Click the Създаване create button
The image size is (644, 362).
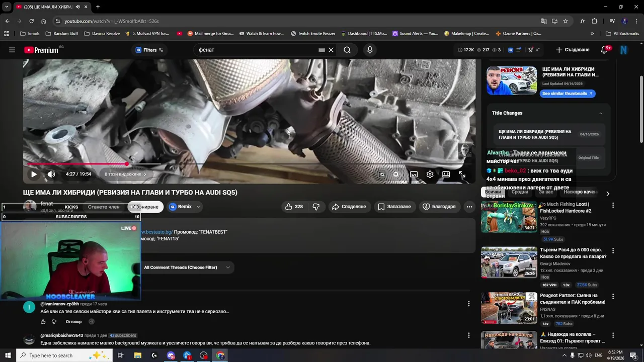[573, 50]
